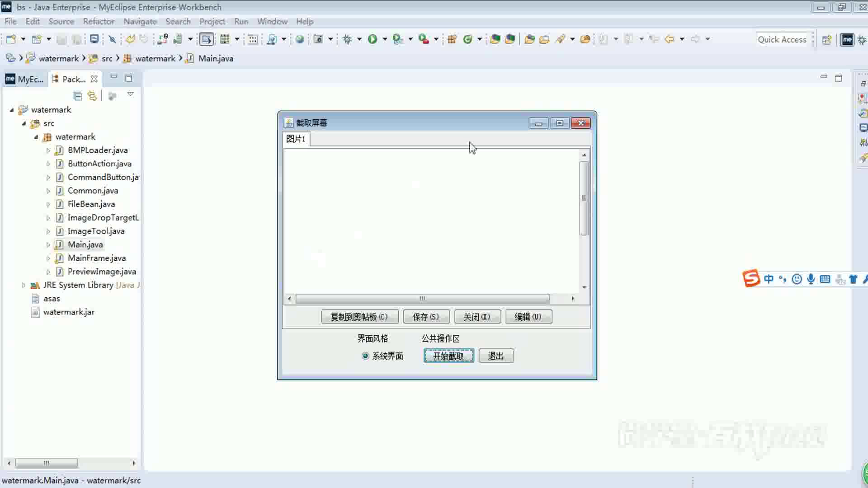Screen dimensions: 868x488
Task: Open Package Explorer view menu triangle
Action: pos(130,94)
